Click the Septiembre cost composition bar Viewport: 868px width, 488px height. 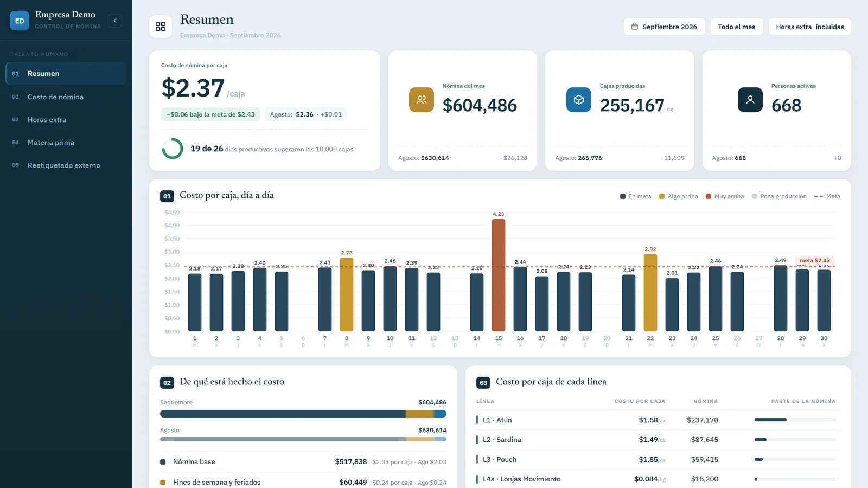pyautogui.click(x=303, y=414)
